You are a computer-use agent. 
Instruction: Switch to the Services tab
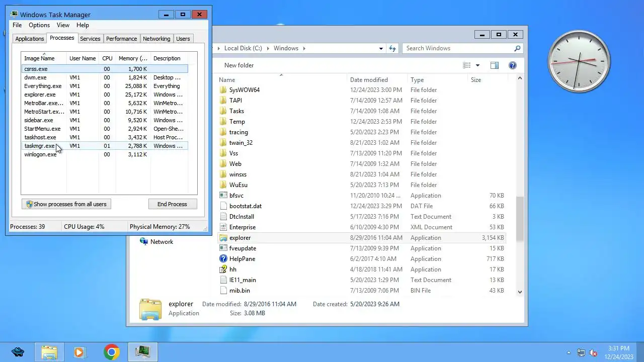(90, 39)
